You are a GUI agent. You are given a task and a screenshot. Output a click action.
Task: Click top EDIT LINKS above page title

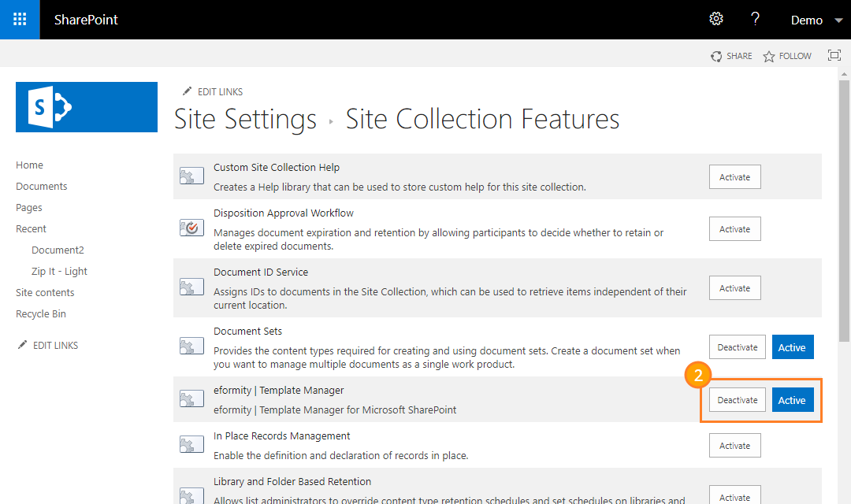coord(221,91)
